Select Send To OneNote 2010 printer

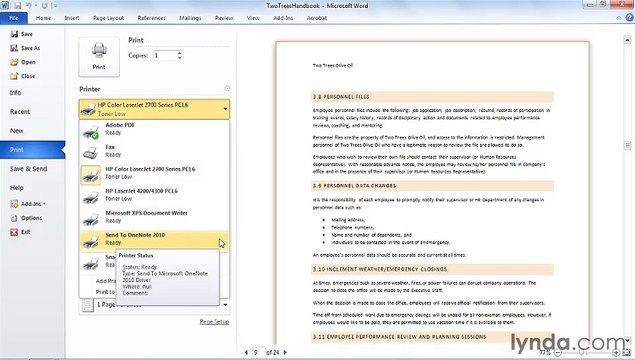[154, 242]
